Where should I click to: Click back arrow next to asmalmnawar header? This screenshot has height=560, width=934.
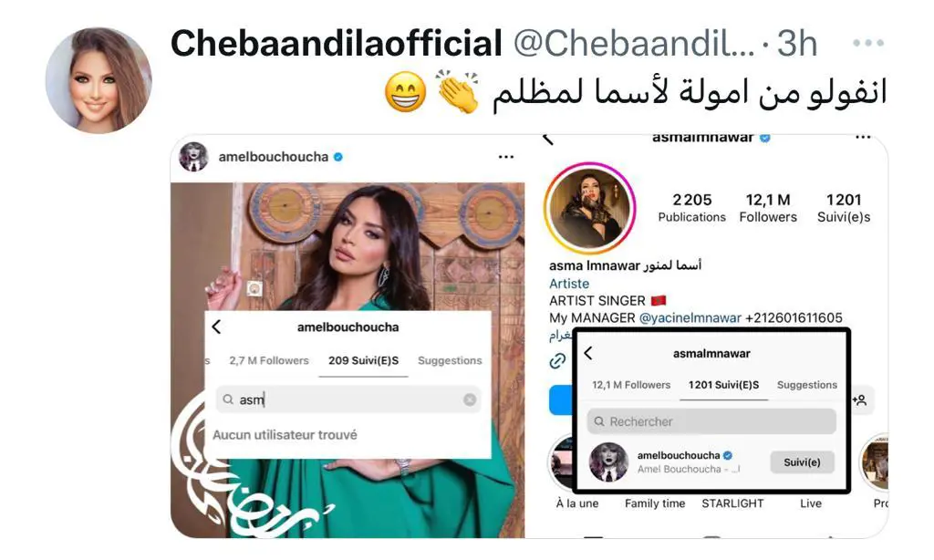pyautogui.click(x=588, y=353)
